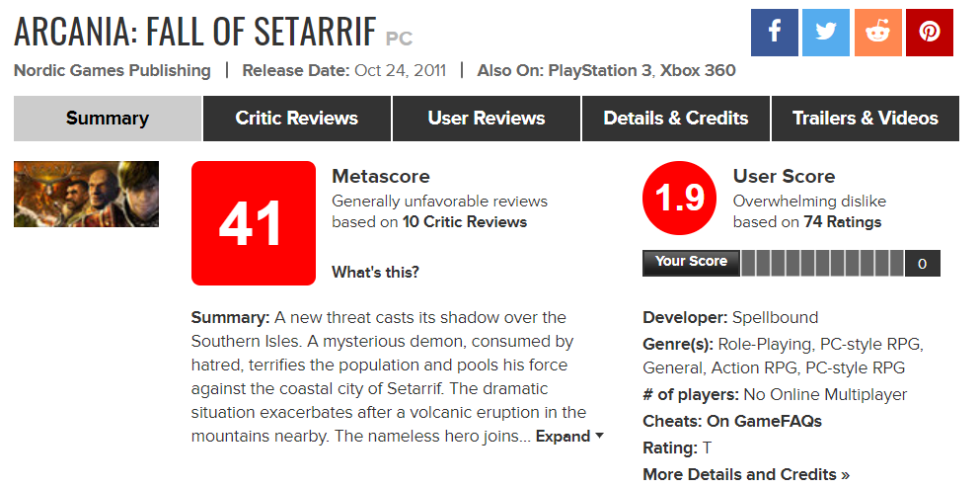The height and width of the screenshot is (488, 980).
Task: Open the 10 Critic Reviews link
Action: (464, 222)
